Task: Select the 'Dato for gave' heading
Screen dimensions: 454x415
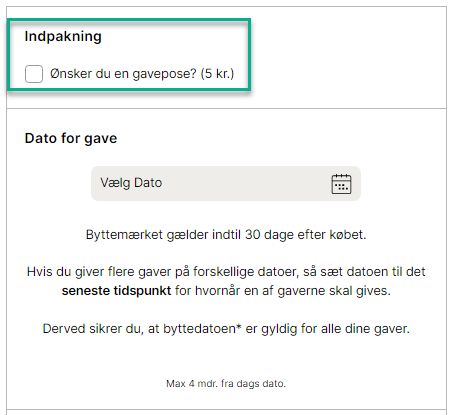Action: click(71, 138)
